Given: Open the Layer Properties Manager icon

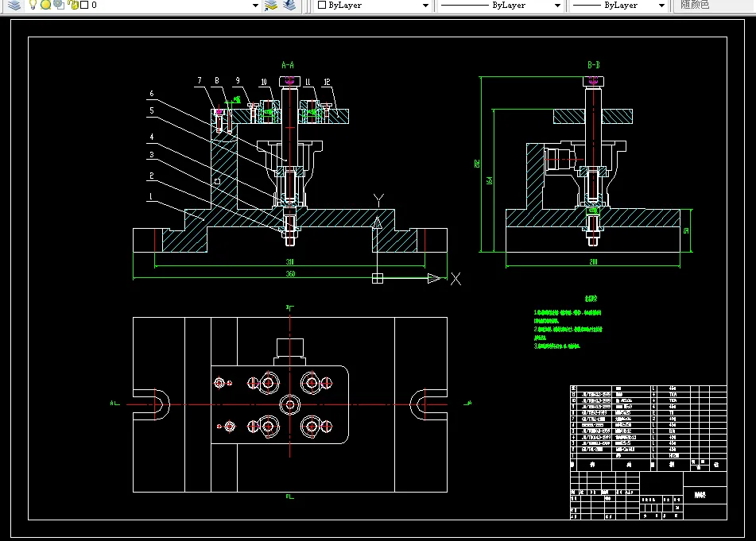Looking at the screenshot, I should pyautogui.click(x=14, y=5).
